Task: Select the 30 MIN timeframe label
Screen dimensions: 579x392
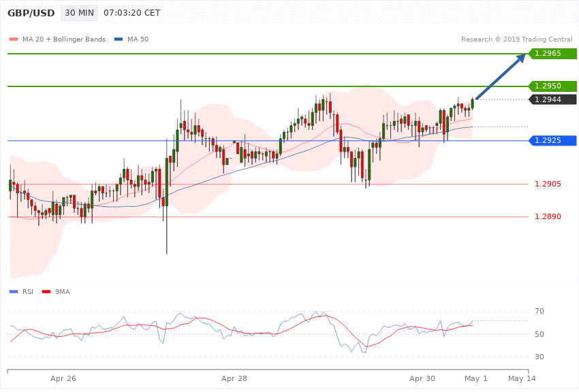Action: 80,13
